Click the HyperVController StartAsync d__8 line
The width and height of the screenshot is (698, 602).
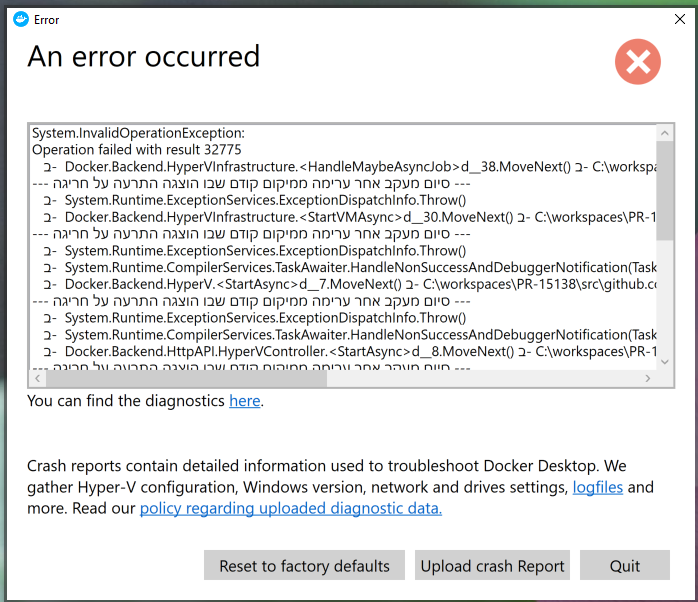pos(350,352)
